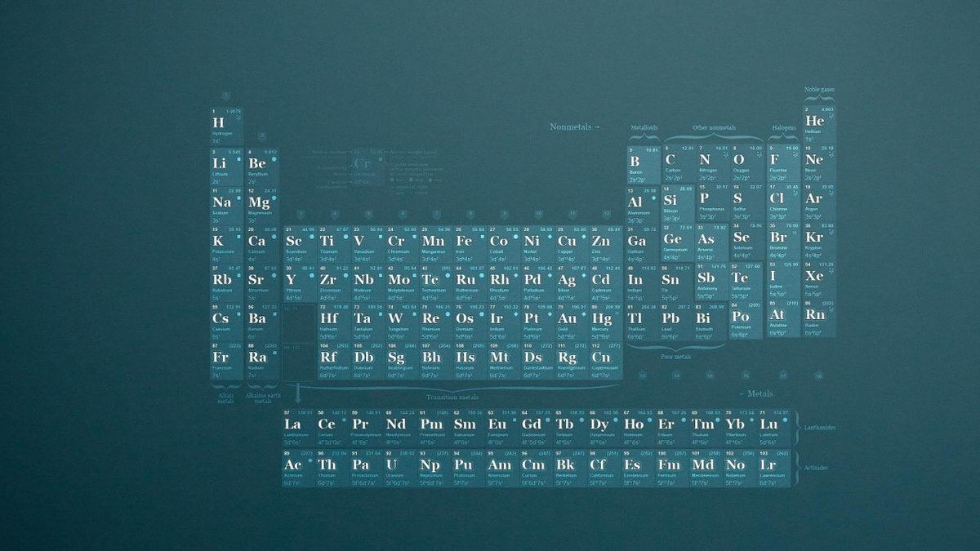Select the "Alkali metals" column label
Image resolution: width=980 pixels, height=551 pixels.
click(225, 398)
